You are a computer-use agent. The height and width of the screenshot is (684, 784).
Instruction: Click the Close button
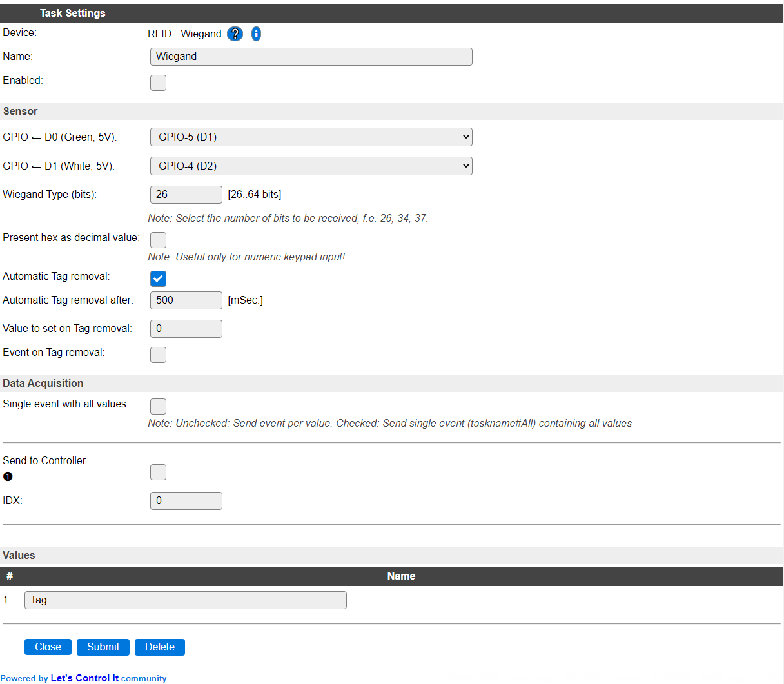click(48, 647)
